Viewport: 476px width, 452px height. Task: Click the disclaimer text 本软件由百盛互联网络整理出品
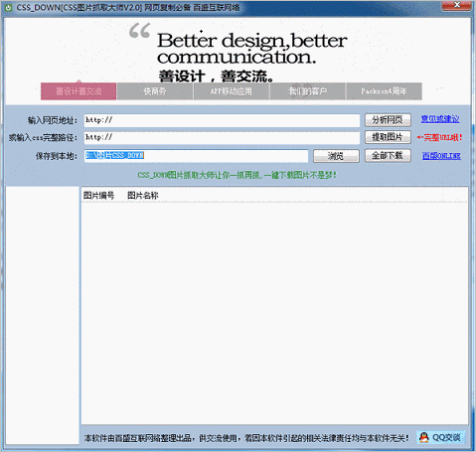[x=246, y=438]
